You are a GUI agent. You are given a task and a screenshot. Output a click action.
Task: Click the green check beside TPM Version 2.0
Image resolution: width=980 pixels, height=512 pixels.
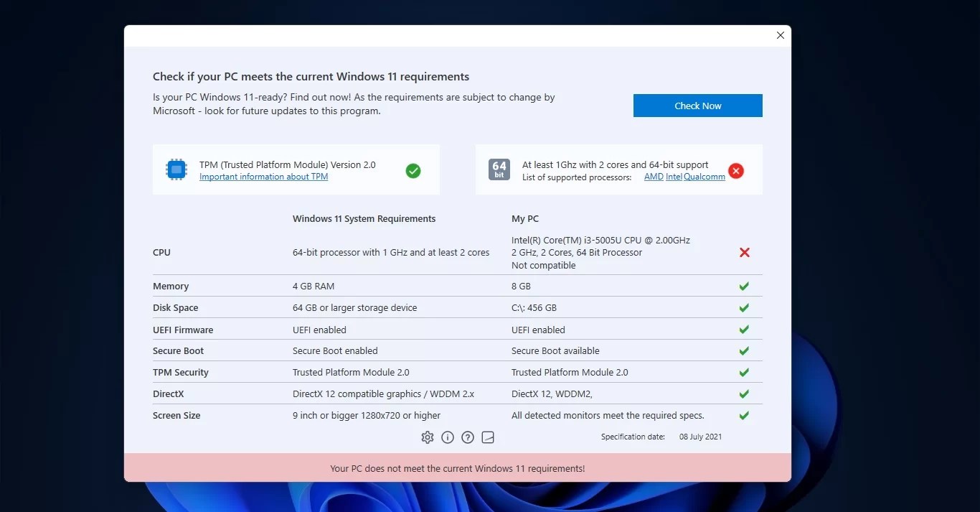tap(413, 171)
